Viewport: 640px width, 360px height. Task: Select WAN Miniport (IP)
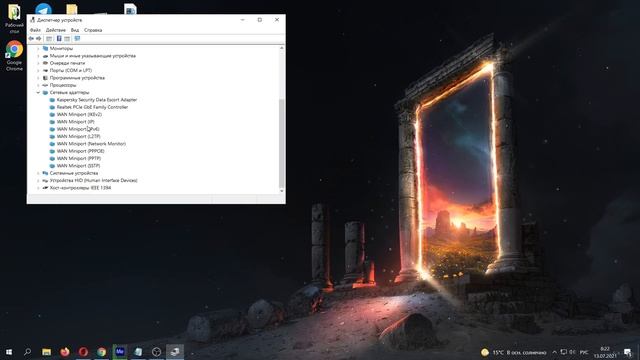coord(76,122)
